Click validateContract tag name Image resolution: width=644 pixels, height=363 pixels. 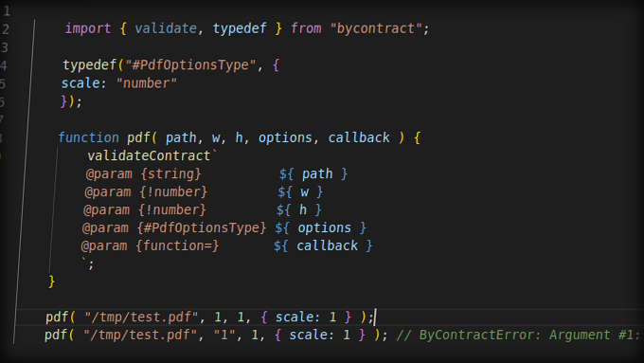click(149, 155)
